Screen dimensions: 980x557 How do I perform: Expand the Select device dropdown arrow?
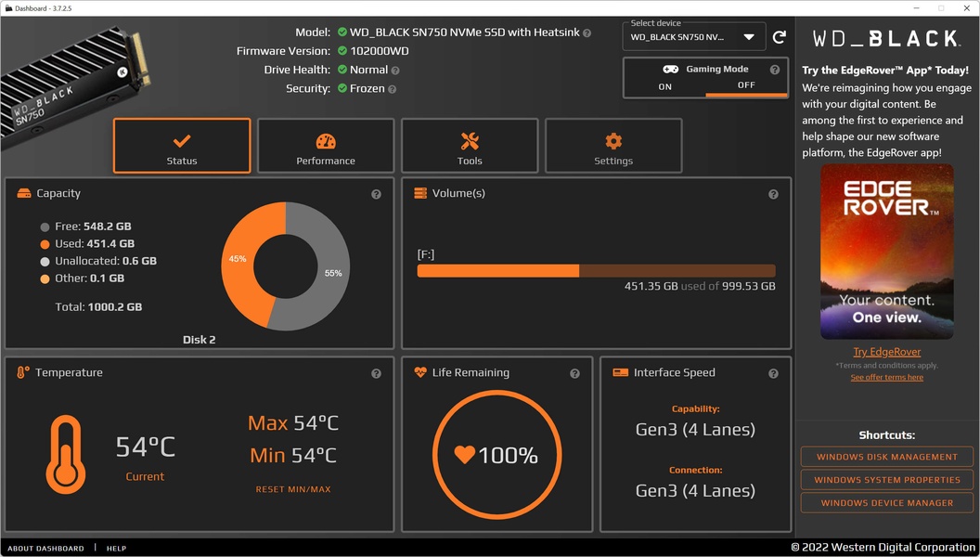749,37
